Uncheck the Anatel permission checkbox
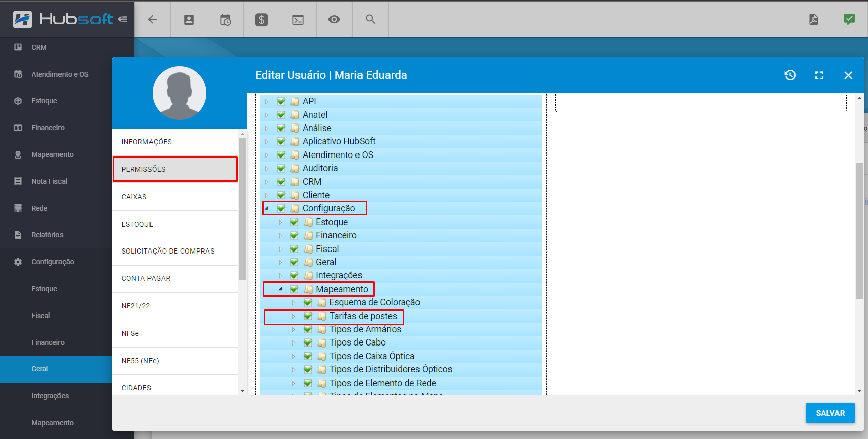868x439 pixels. pos(281,115)
